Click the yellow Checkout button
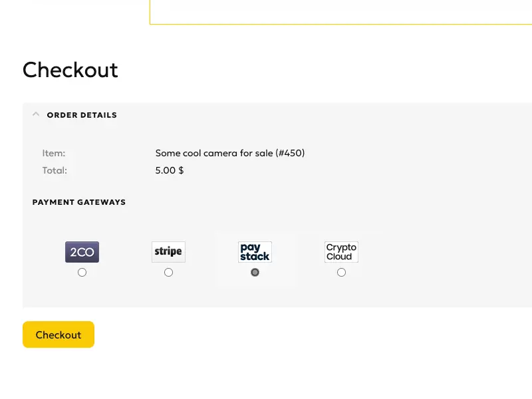This screenshot has width=532, height=399. 59,334
